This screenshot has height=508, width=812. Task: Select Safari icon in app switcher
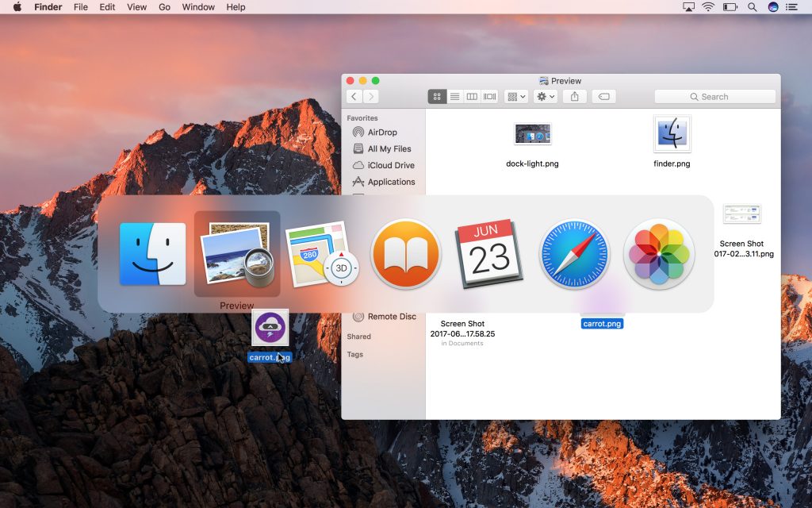click(x=574, y=254)
